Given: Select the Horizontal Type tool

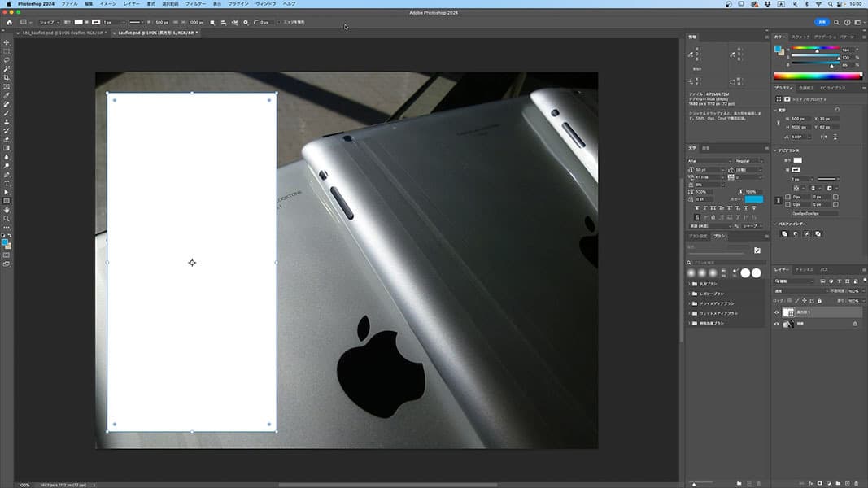Looking at the screenshot, I should (x=7, y=183).
